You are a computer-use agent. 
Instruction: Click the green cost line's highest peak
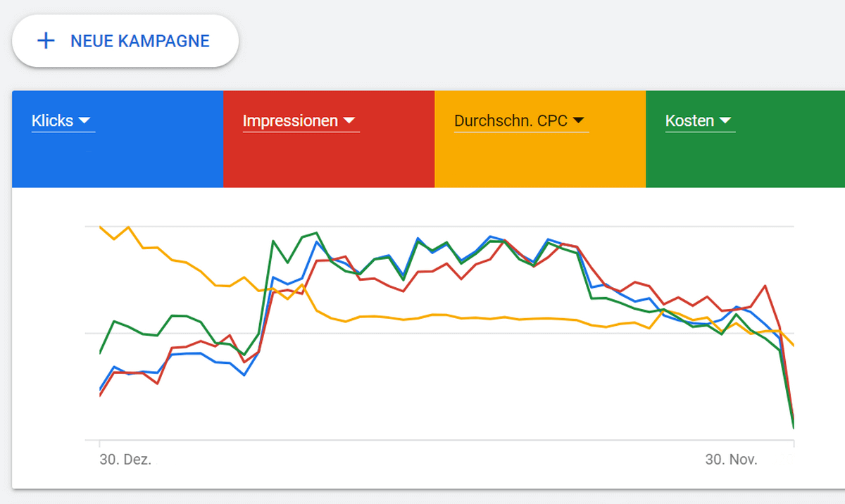(x=316, y=232)
